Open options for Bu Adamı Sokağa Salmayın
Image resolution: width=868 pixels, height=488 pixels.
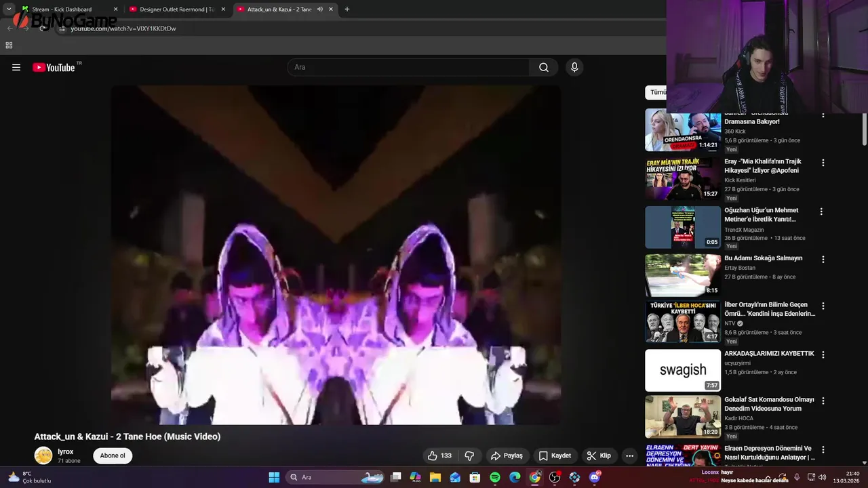click(x=823, y=260)
